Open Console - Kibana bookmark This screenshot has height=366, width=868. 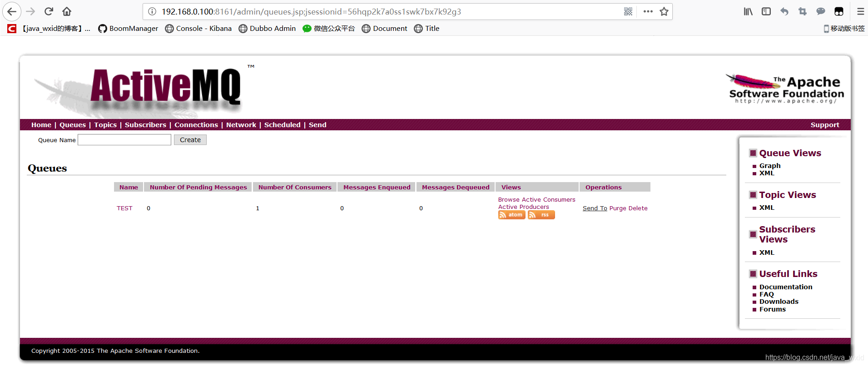point(198,29)
